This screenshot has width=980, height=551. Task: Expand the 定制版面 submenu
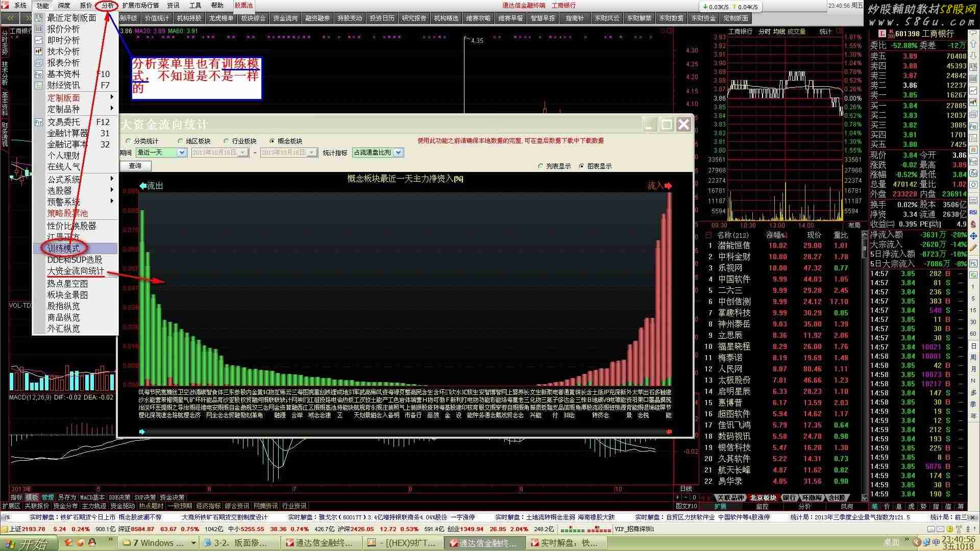pos(75,97)
